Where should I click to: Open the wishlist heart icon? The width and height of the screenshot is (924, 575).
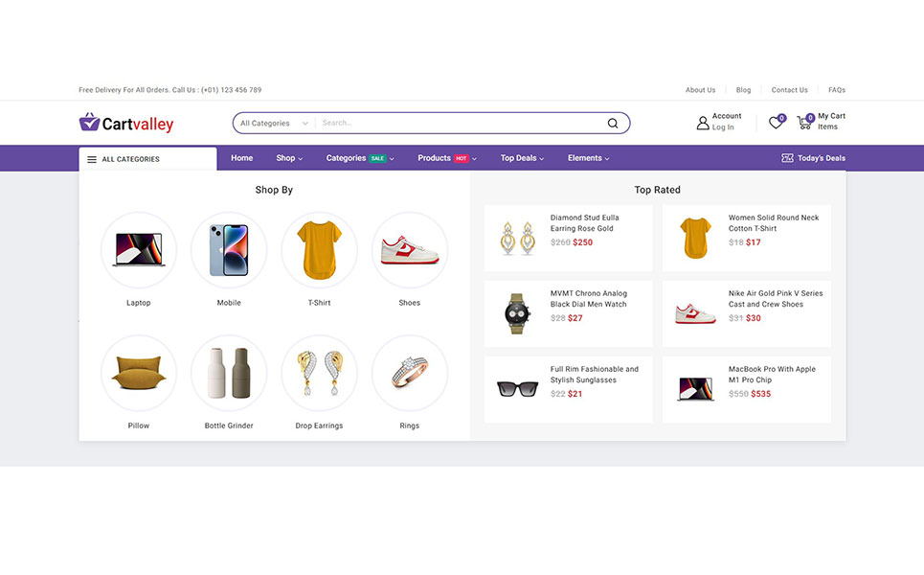775,123
